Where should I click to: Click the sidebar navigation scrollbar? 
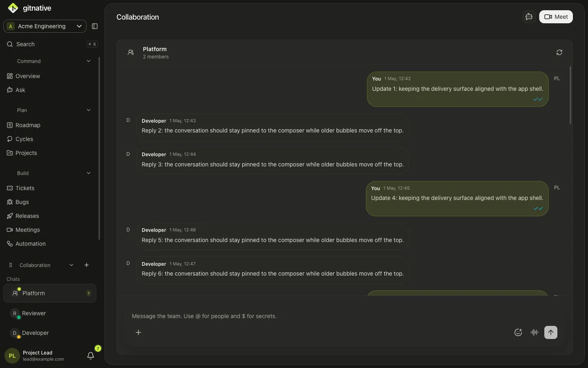pos(99,148)
